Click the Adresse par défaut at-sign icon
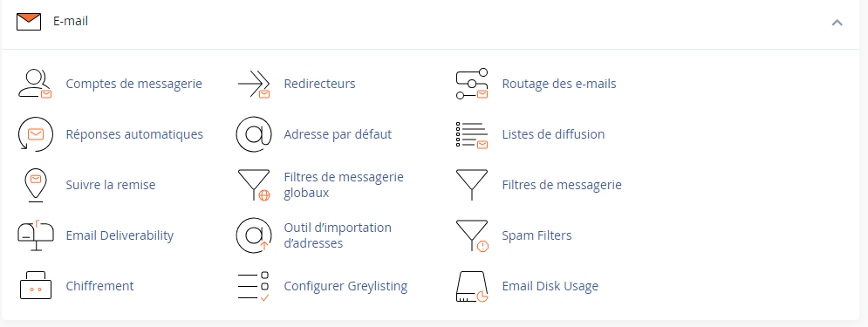868x327 pixels. [x=254, y=134]
